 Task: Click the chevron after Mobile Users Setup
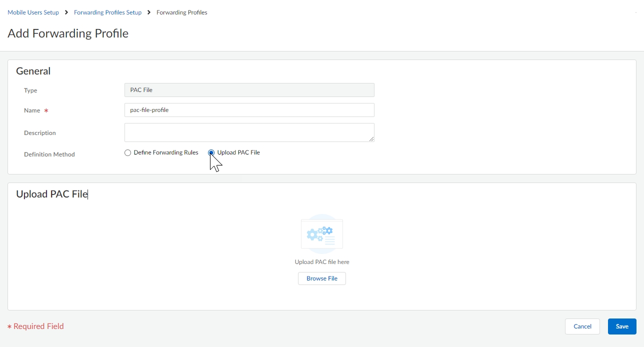(66, 12)
